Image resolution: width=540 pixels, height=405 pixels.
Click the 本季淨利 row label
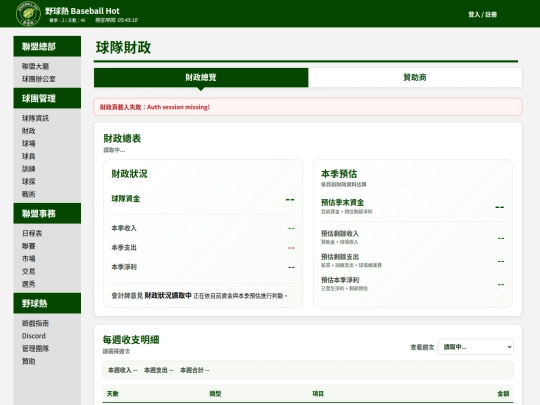click(124, 267)
